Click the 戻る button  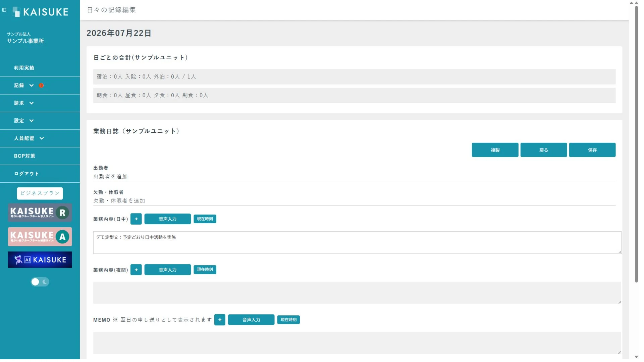point(544,150)
